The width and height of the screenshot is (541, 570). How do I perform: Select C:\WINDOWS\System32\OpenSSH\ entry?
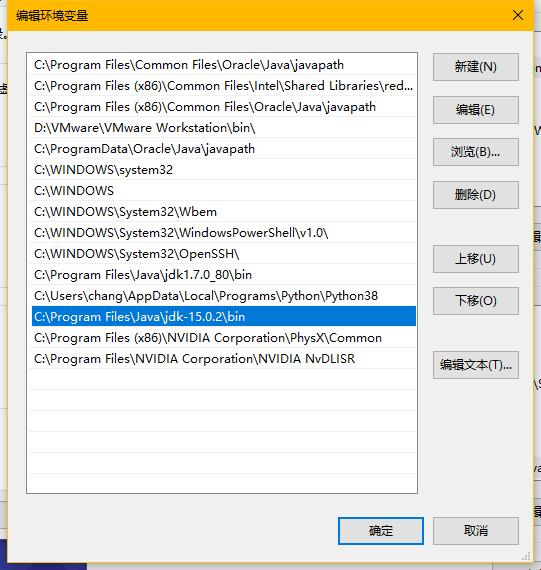(222, 254)
